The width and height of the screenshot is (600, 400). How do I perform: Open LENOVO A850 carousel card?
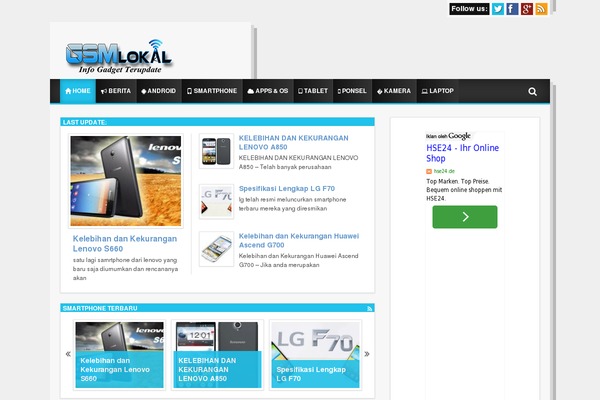click(x=217, y=355)
